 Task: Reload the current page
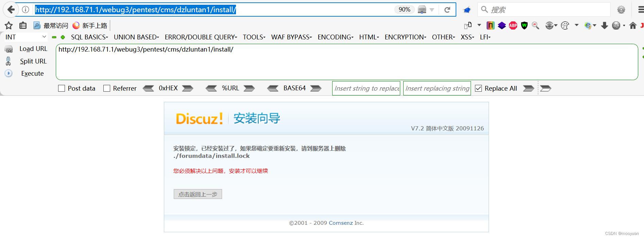click(447, 10)
